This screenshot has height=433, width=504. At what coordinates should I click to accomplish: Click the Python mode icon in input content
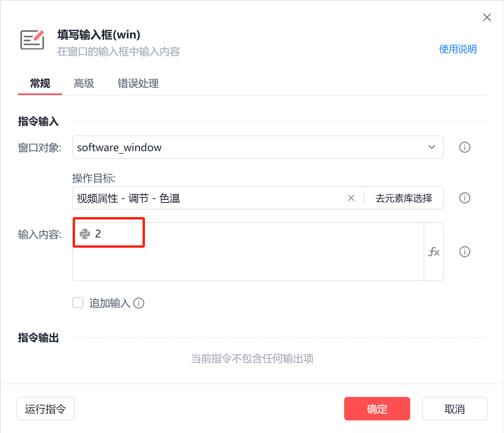click(x=85, y=234)
